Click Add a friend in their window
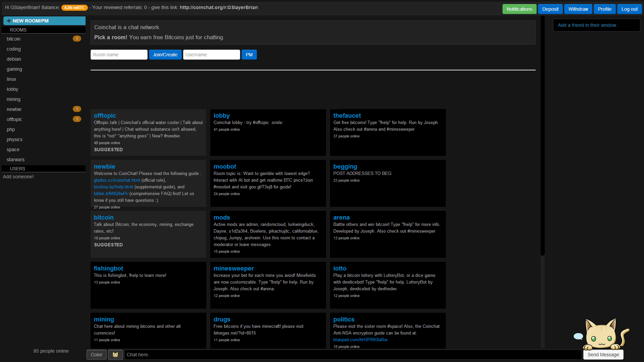 coord(587,25)
